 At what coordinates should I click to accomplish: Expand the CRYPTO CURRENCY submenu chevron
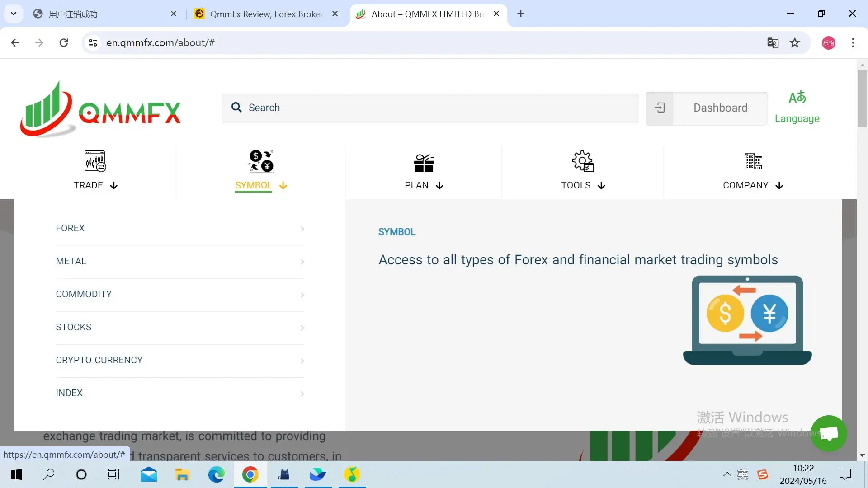[x=302, y=361]
